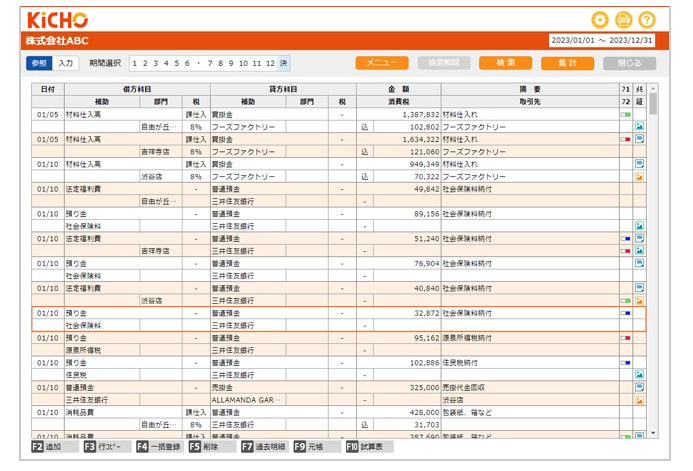Click the F5 削除 function key button

pyautogui.click(x=207, y=446)
